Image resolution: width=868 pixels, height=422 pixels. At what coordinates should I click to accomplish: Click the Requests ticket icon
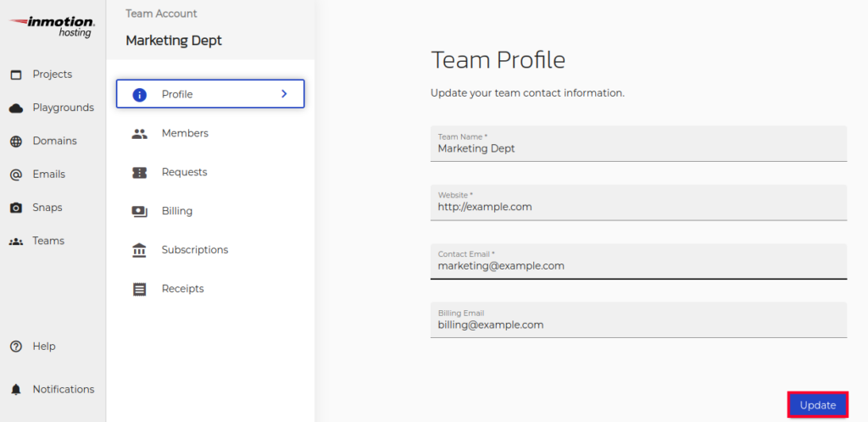(x=140, y=173)
